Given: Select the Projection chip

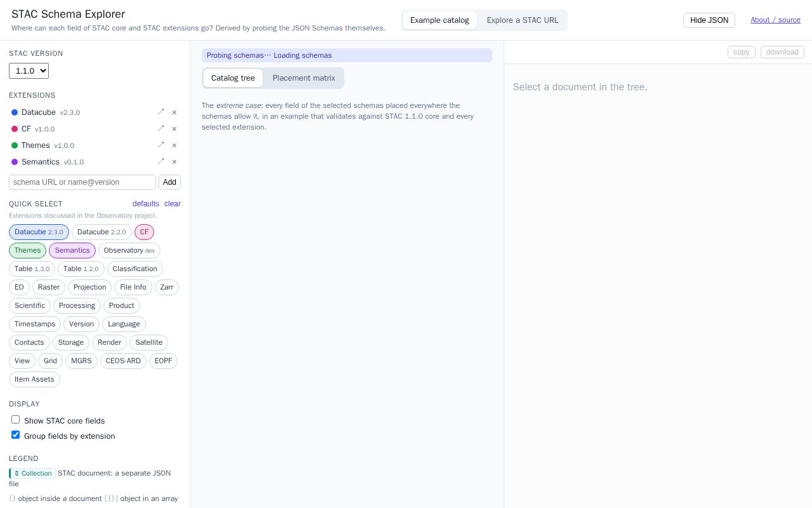Looking at the screenshot, I should [x=89, y=287].
